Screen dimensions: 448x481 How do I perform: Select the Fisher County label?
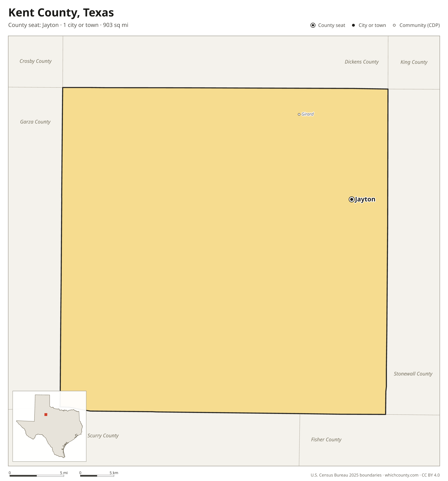(326, 439)
